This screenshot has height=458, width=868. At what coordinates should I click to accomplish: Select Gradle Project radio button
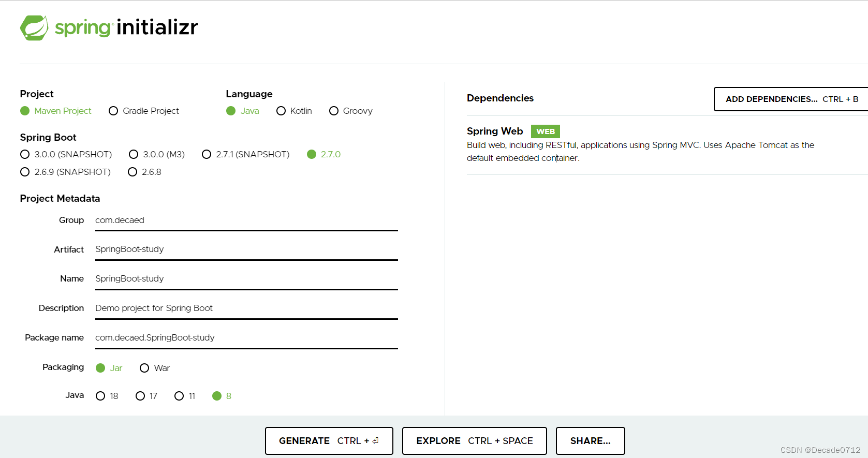144,111
